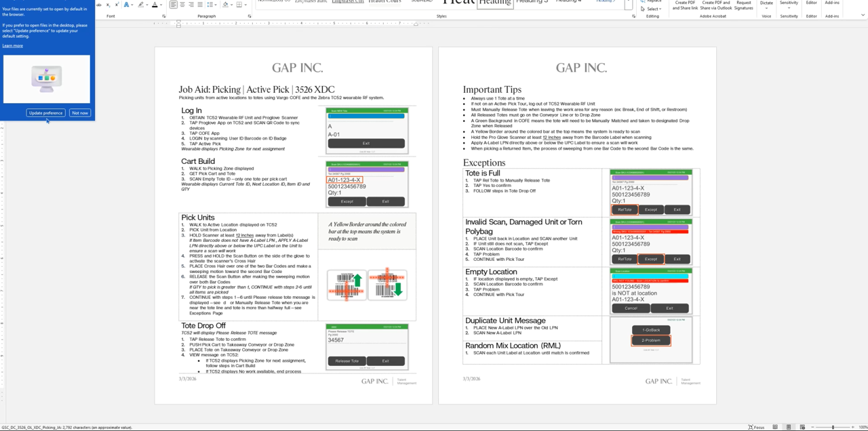Switch to Web Layout view

tap(802, 427)
